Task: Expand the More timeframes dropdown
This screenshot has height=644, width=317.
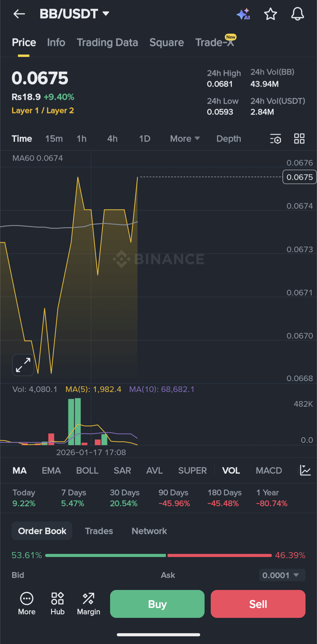Action: click(185, 139)
